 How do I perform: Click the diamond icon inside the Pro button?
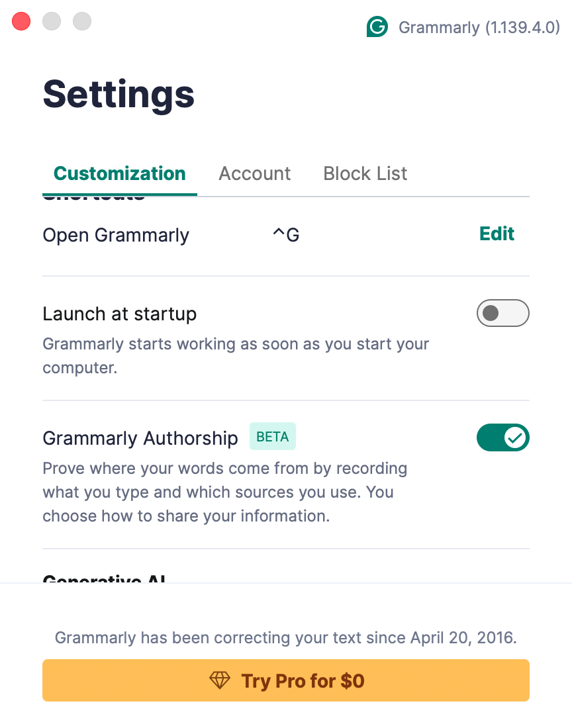(x=219, y=680)
